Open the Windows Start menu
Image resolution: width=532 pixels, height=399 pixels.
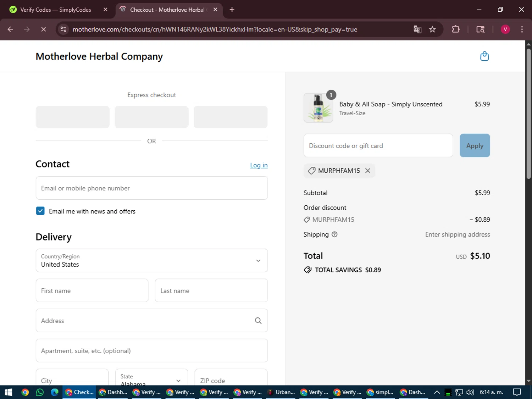pos(8,392)
